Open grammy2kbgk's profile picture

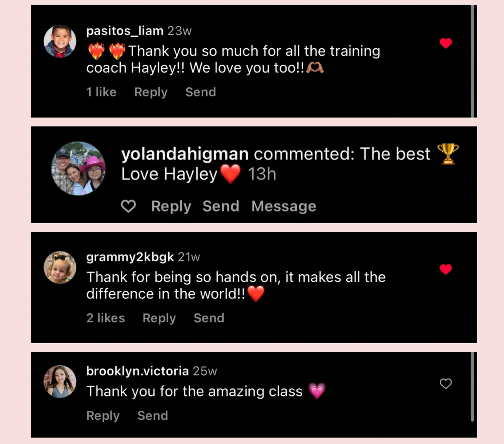coord(60,267)
